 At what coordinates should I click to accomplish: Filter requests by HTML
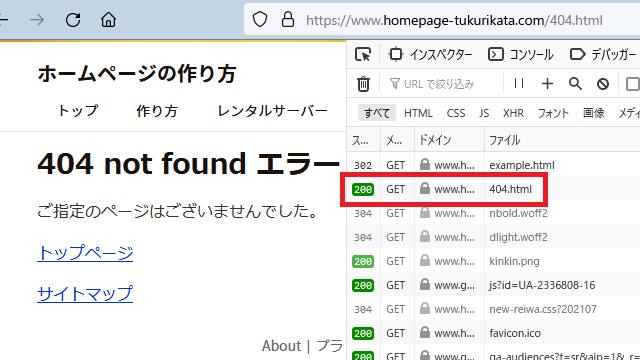coord(418,113)
